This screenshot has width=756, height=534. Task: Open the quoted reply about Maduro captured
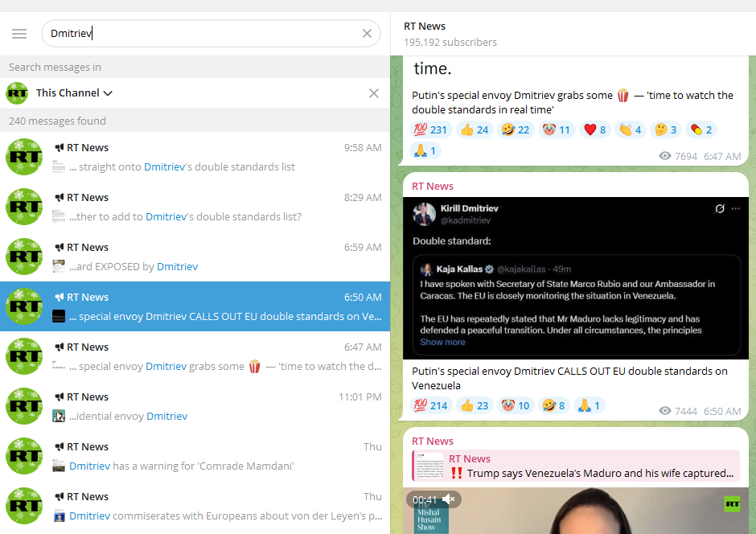(x=576, y=466)
